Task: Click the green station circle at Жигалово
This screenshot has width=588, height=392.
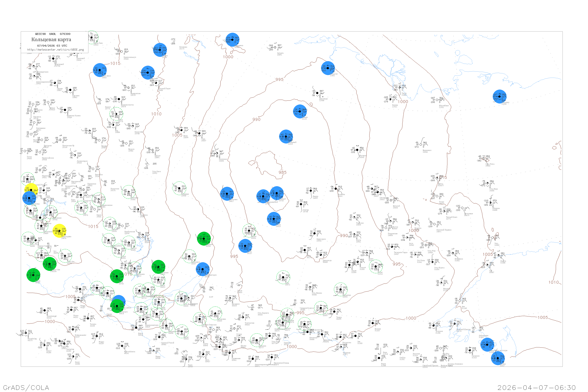Action: (158, 267)
